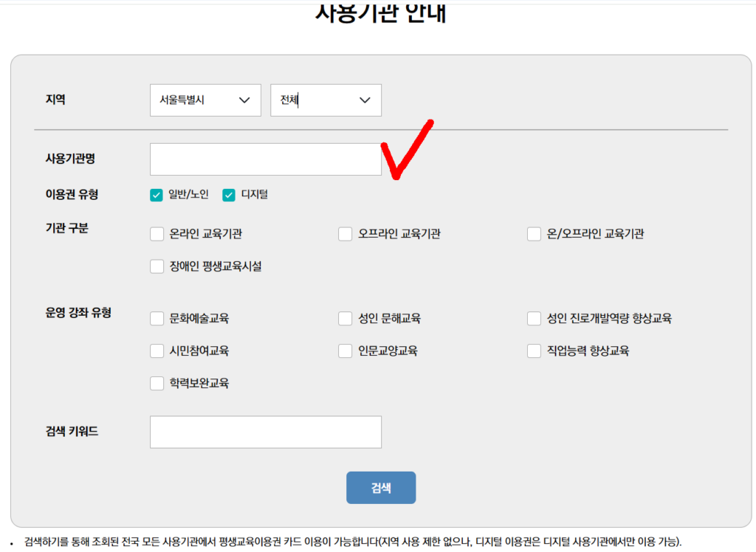Screen dimensions: 756x552
Task: Check the 온라인 교육기관 checkbox
Action: [x=157, y=234]
